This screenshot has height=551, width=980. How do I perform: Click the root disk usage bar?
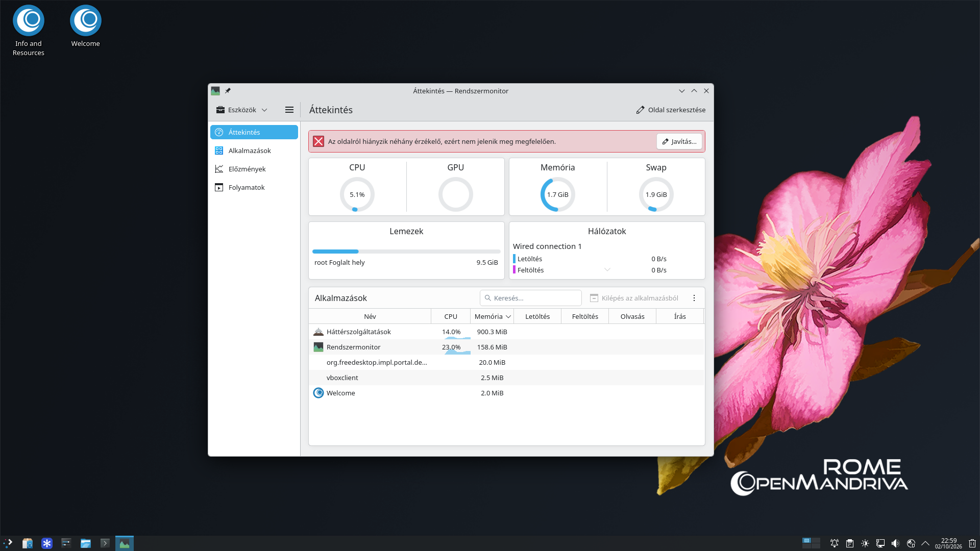[x=406, y=252]
